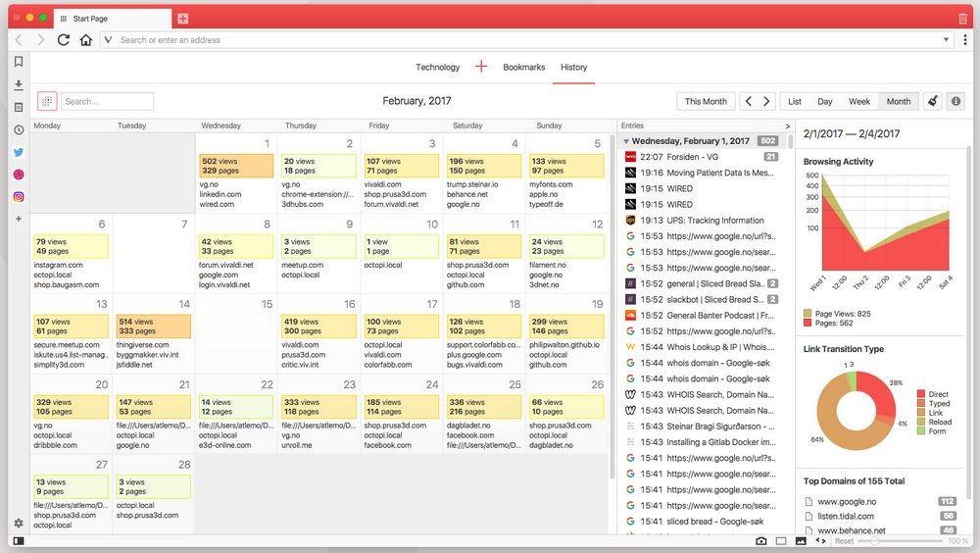The height and width of the screenshot is (553, 980).
Task: Click the reload page button
Action: tap(64, 40)
